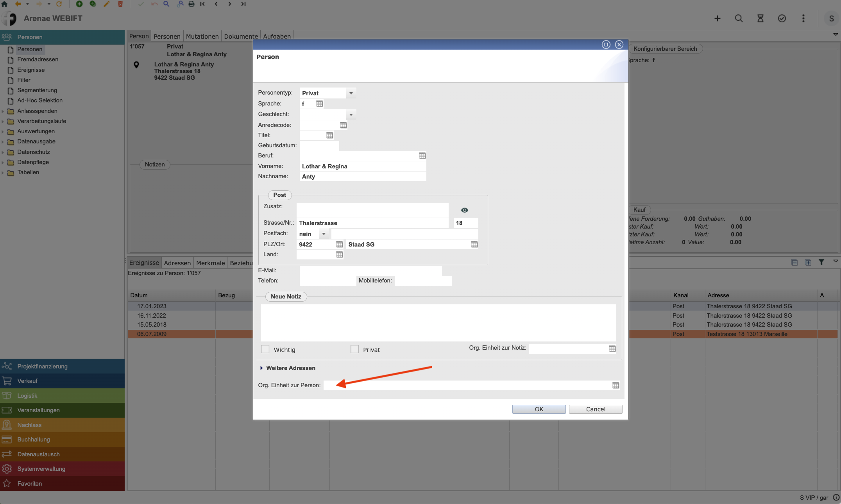Open the Adressen tab
The image size is (841, 504).
click(177, 263)
